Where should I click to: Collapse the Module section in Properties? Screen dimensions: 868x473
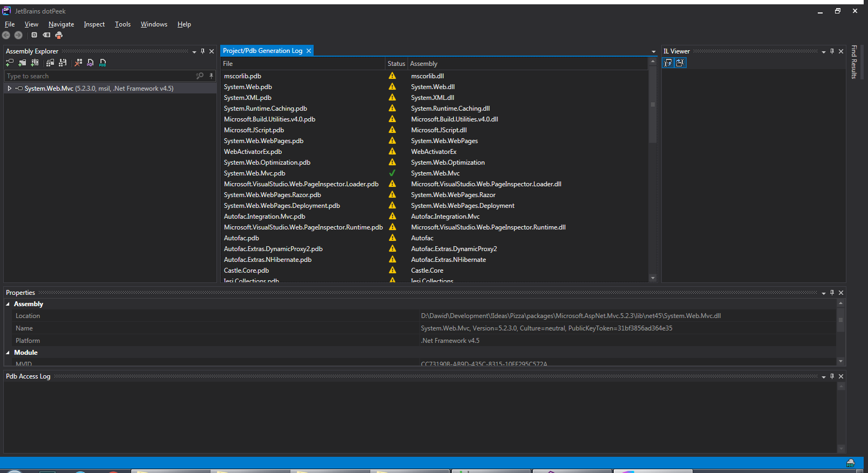pyautogui.click(x=8, y=353)
